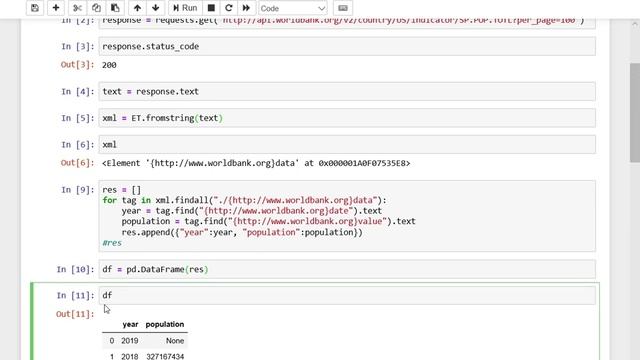
Task: Move selected cell down arrow
Action: coord(156,8)
